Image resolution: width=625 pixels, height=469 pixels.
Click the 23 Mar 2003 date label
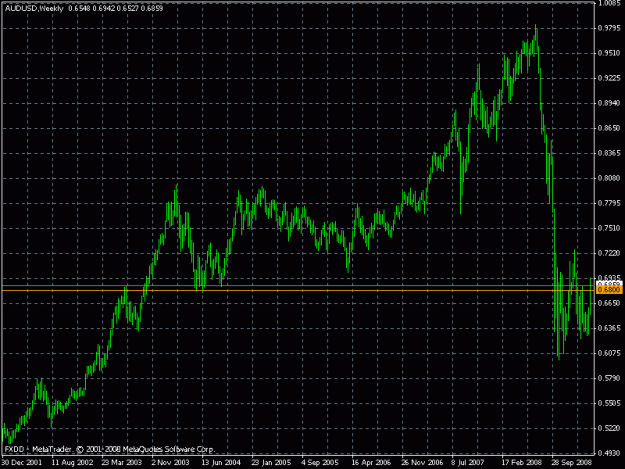[x=122, y=463]
